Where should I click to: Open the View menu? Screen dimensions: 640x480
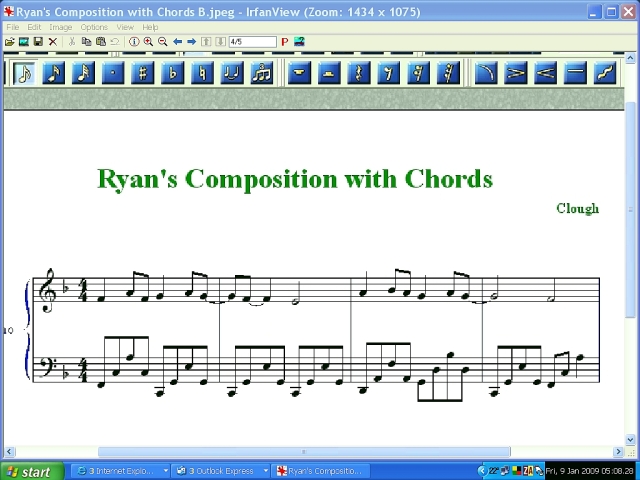click(124, 27)
